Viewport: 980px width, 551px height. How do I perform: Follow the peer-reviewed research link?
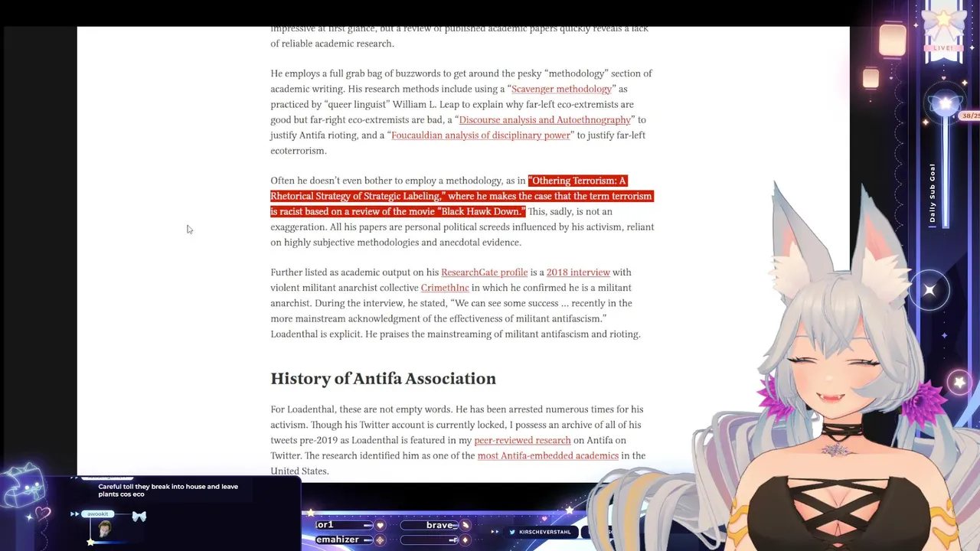pos(522,440)
